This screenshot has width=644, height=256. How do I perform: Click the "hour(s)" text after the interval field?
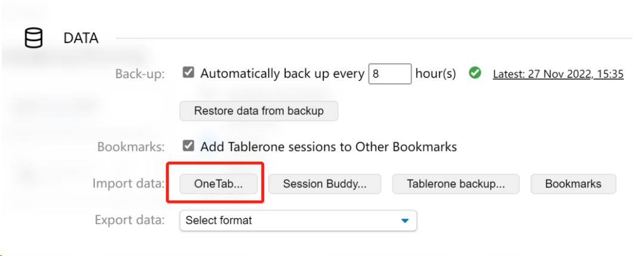click(435, 74)
